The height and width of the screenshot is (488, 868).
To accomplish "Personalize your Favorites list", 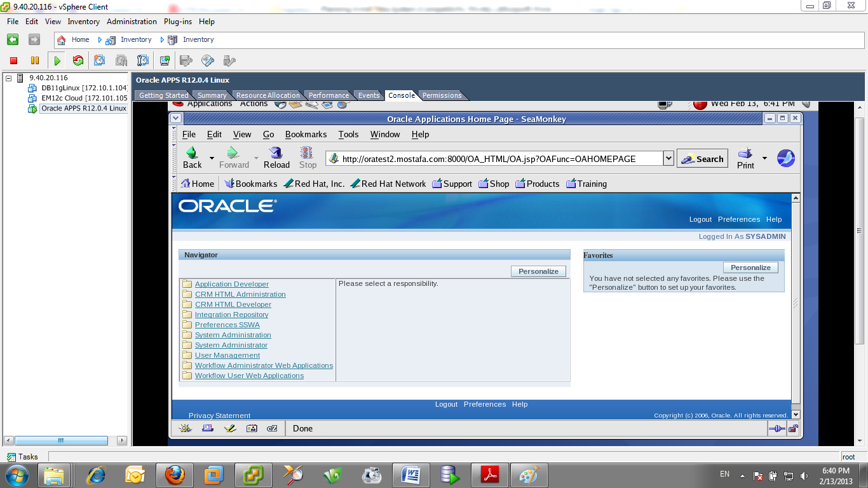I will coord(750,267).
